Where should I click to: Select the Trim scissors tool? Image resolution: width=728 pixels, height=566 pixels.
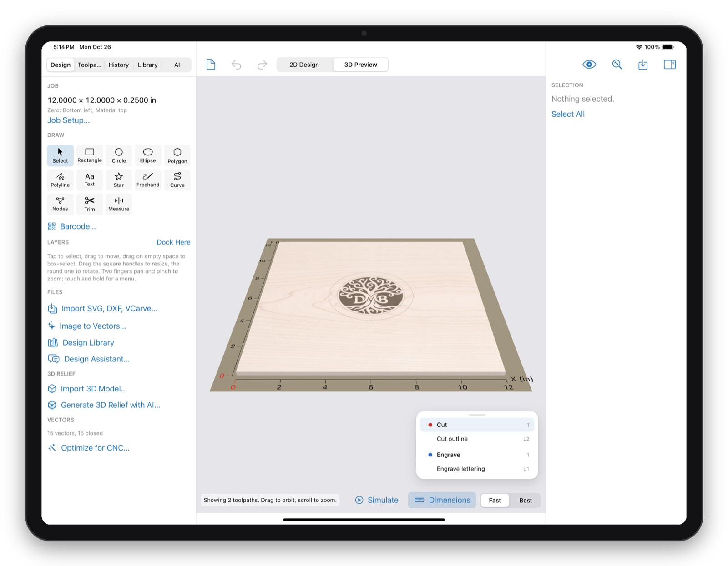[90, 204]
